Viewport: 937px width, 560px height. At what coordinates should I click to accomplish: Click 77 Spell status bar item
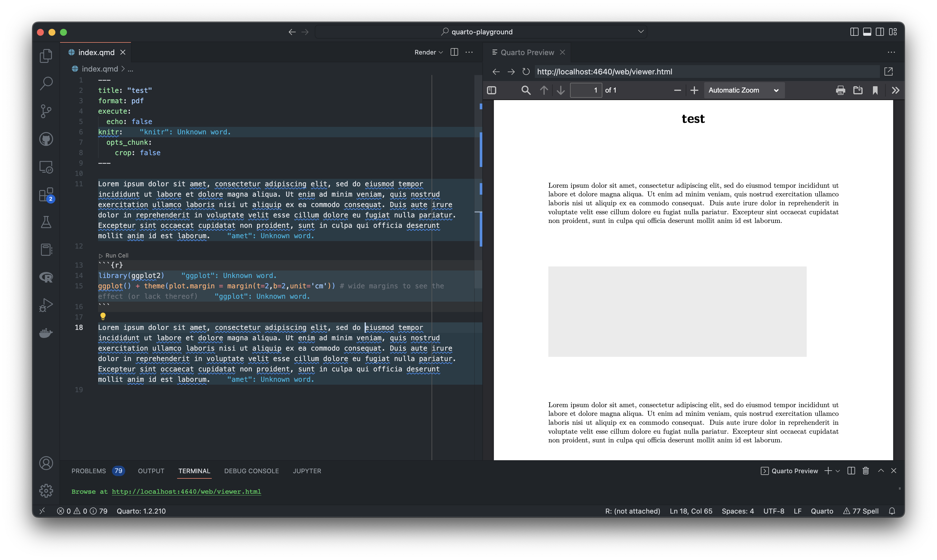[x=861, y=511]
